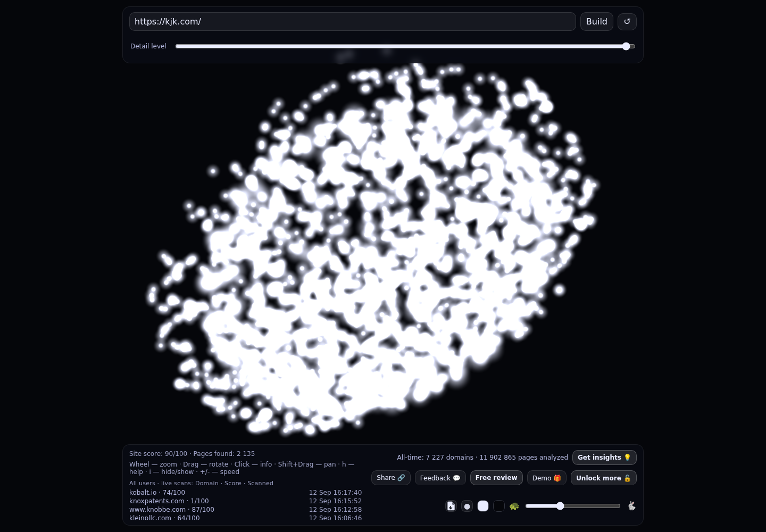Click the turtle slow speed icon

tap(514, 506)
